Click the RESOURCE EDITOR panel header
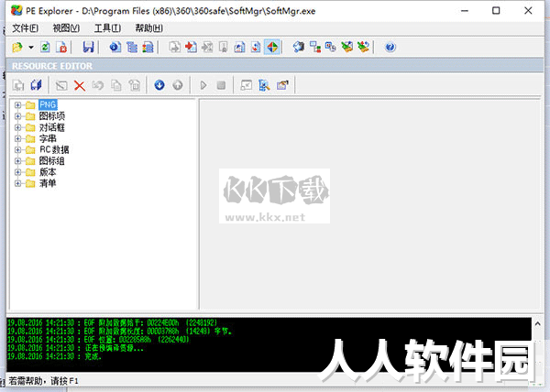 tap(275, 66)
